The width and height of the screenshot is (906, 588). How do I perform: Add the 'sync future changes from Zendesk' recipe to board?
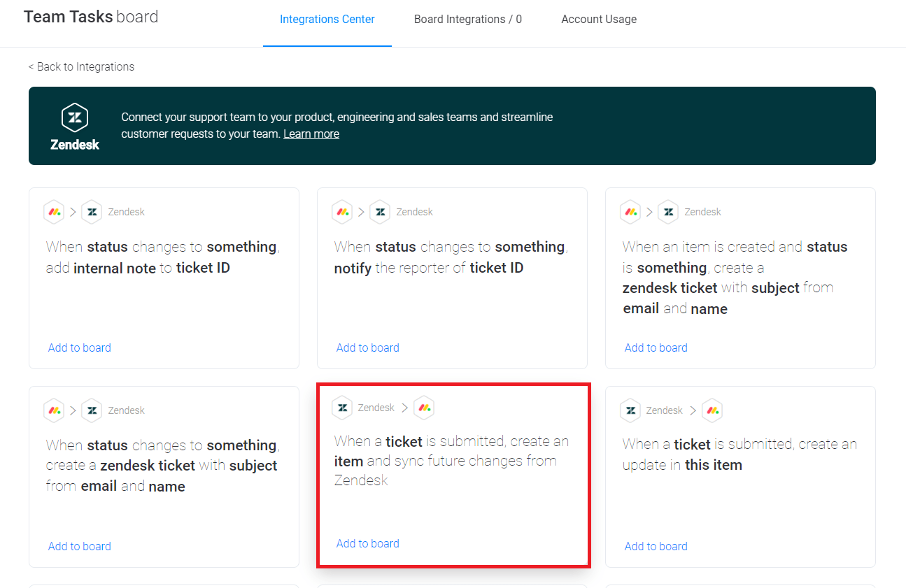tap(368, 543)
